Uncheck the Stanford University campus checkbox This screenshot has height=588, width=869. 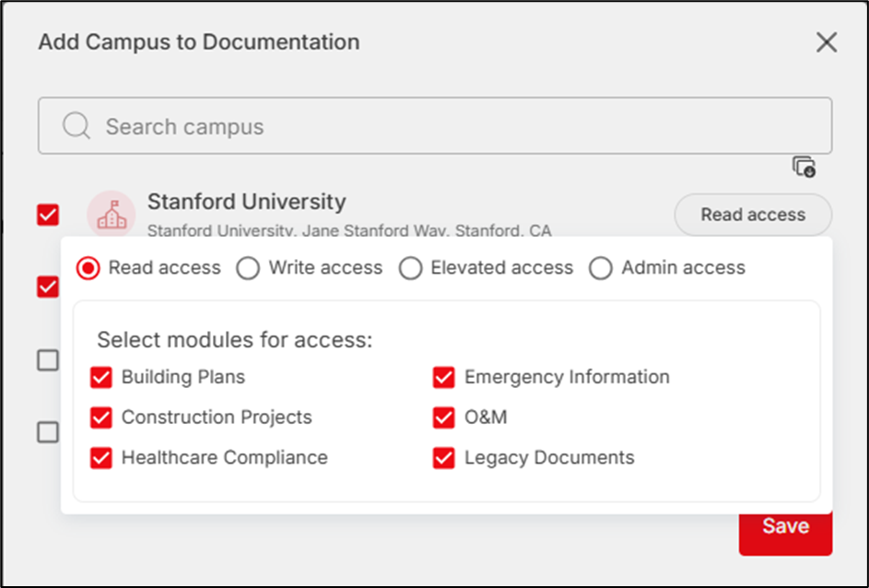[48, 215]
